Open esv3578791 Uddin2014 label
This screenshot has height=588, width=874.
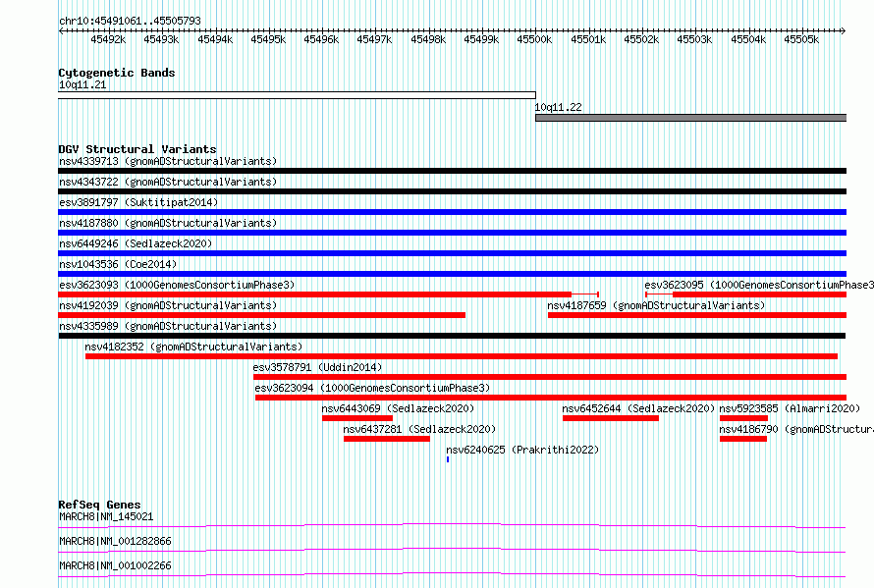point(318,368)
